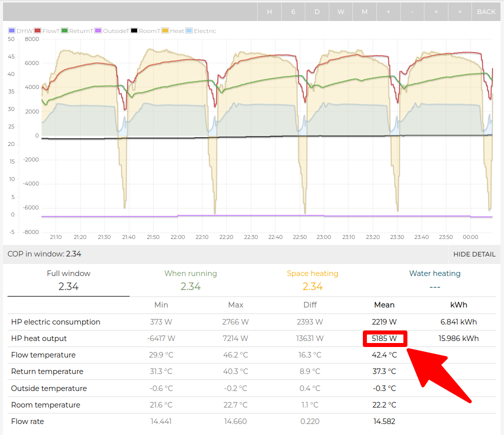Click the BACK button
This screenshot has width=504, height=435.
[x=486, y=12]
